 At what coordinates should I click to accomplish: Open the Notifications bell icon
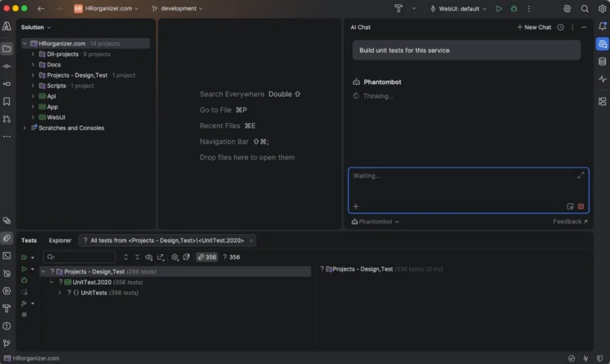(602, 27)
